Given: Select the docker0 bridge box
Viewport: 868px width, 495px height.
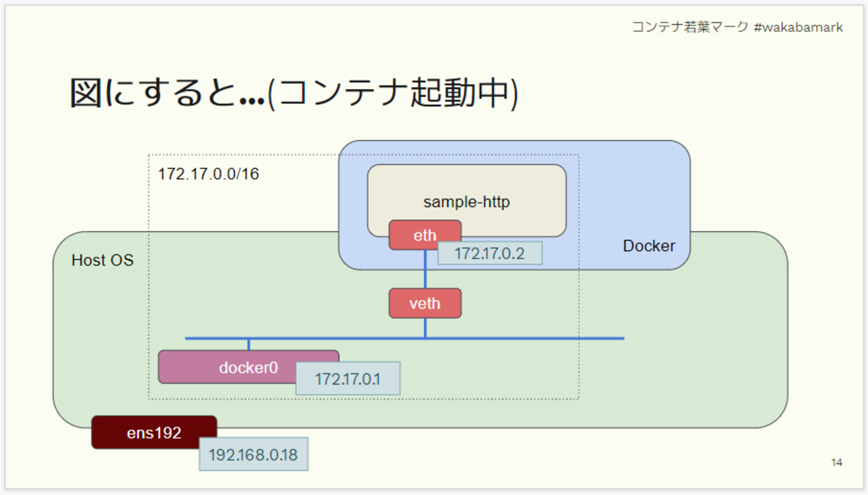Looking at the screenshot, I should point(248,367).
